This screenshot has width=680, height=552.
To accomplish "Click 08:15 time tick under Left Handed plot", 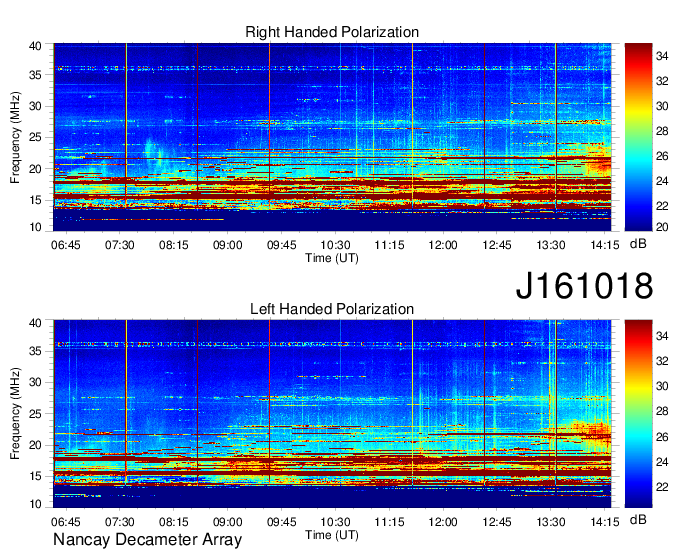I will (x=173, y=521).
